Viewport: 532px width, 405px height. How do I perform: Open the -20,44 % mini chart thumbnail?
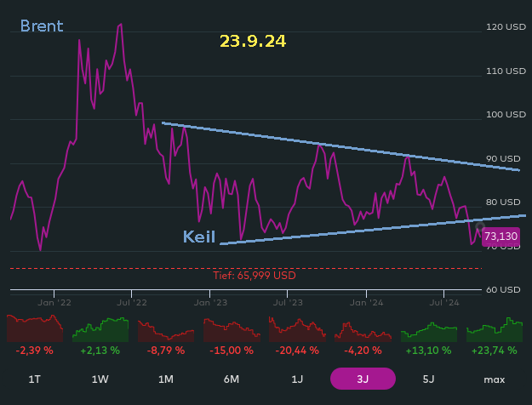(297, 329)
